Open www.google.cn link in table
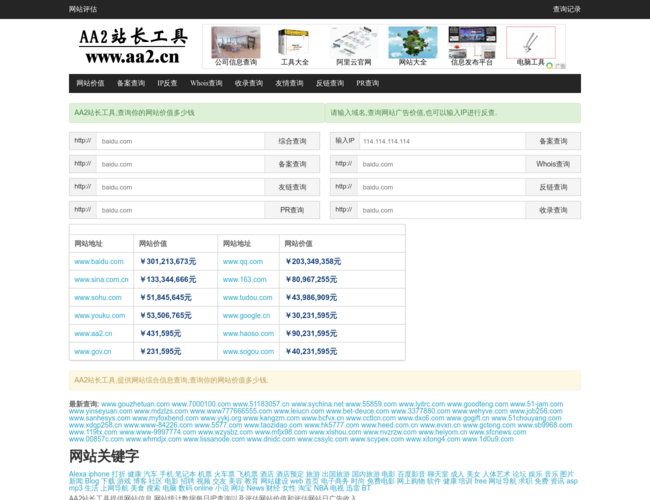This screenshot has height=500, width=650. tap(246, 316)
